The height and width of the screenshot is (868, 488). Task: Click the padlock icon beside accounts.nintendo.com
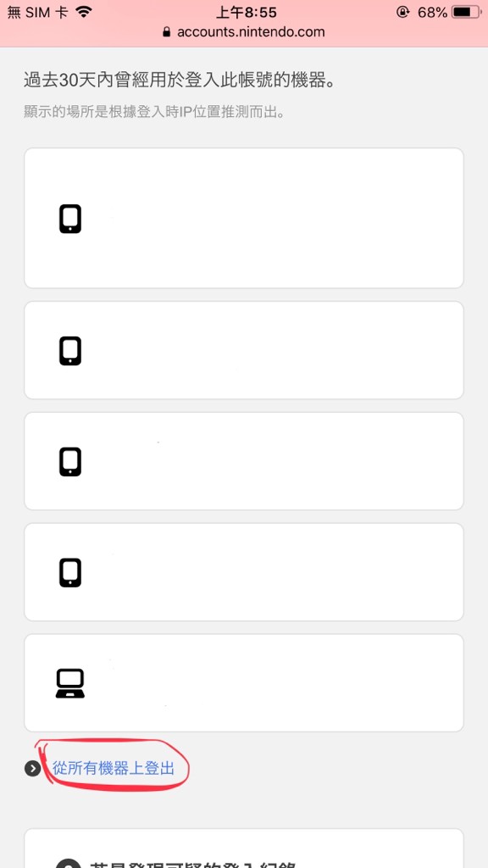[167, 32]
